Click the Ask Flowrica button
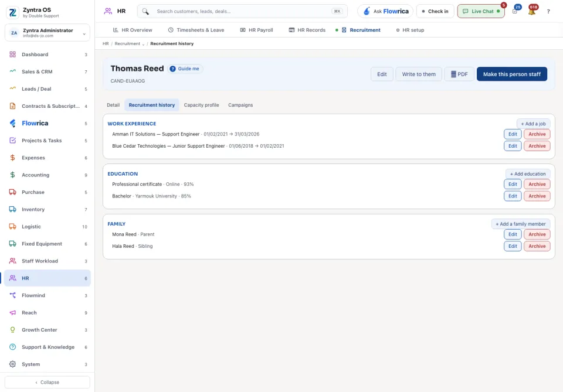563x392 pixels. tap(385, 11)
